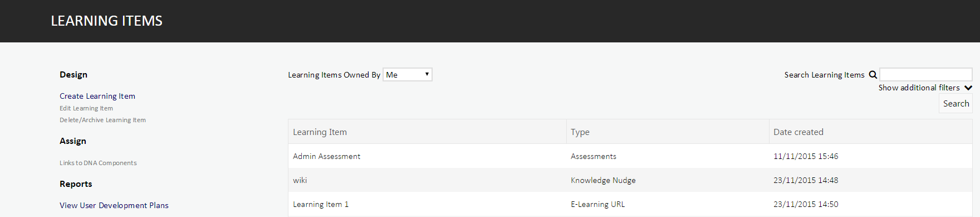Sort by the Date created column header
The height and width of the screenshot is (217, 980).
click(x=798, y=132)
